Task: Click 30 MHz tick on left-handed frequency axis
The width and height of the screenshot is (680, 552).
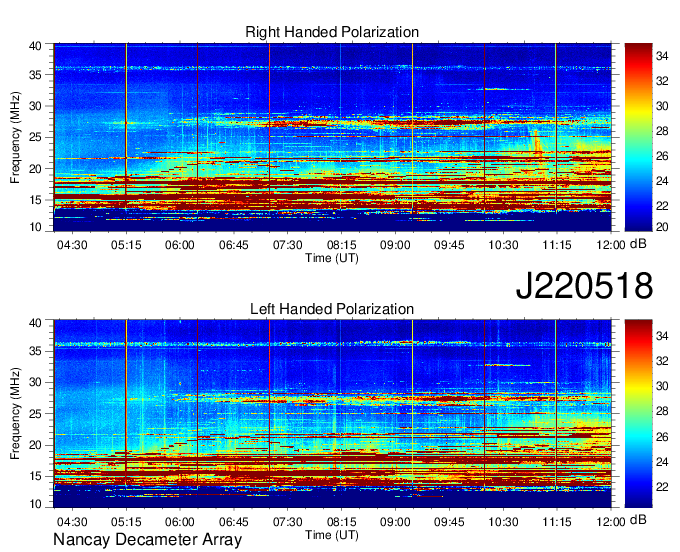Action: [x=35, y=382]
